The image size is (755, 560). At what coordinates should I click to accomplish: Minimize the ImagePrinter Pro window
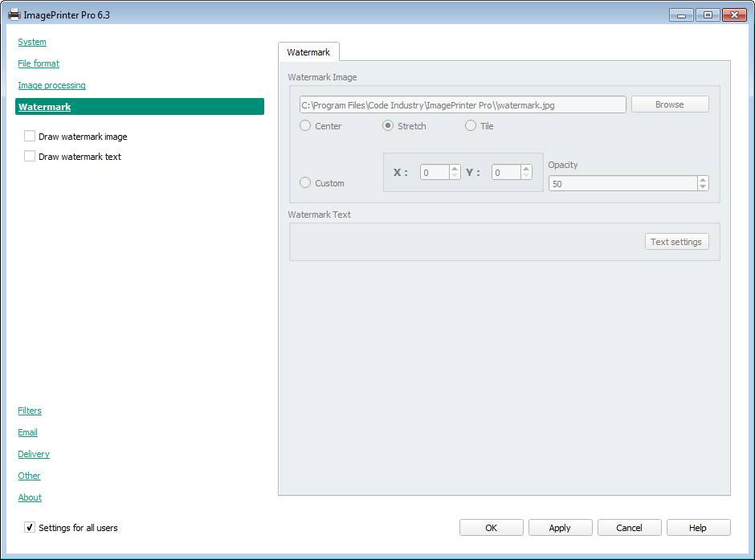(x=681, y=15)
